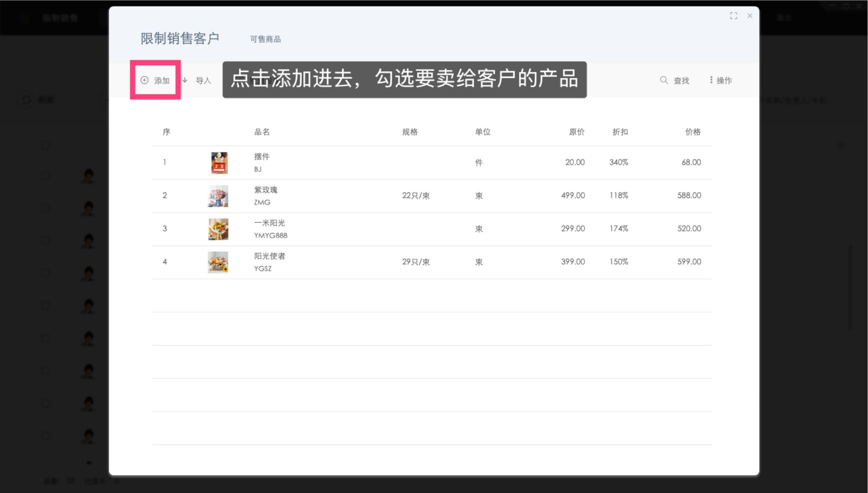Click the 紫玫瑰 product thumbnail image
This screenshot has width=868, height=493.
(x=219, y=195)
